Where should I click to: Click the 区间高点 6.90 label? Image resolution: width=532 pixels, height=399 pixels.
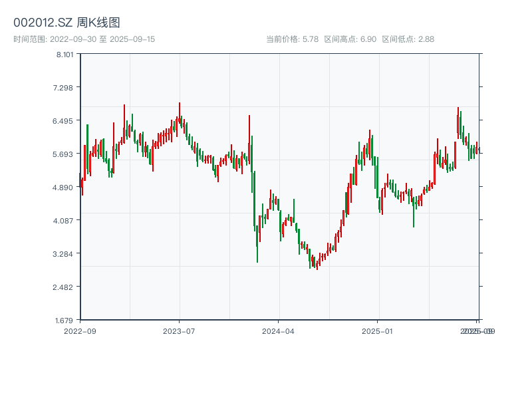350,39
